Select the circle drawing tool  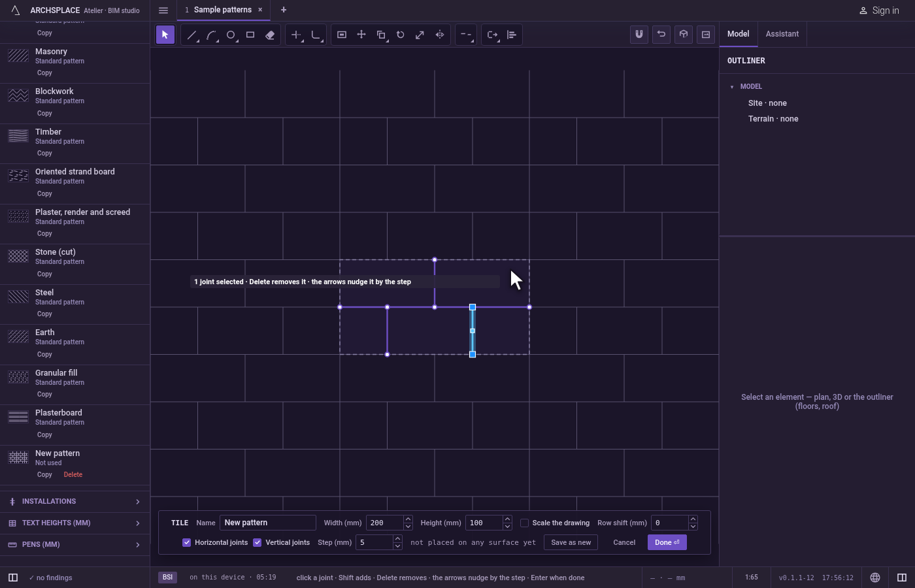(x=231, y=35)
